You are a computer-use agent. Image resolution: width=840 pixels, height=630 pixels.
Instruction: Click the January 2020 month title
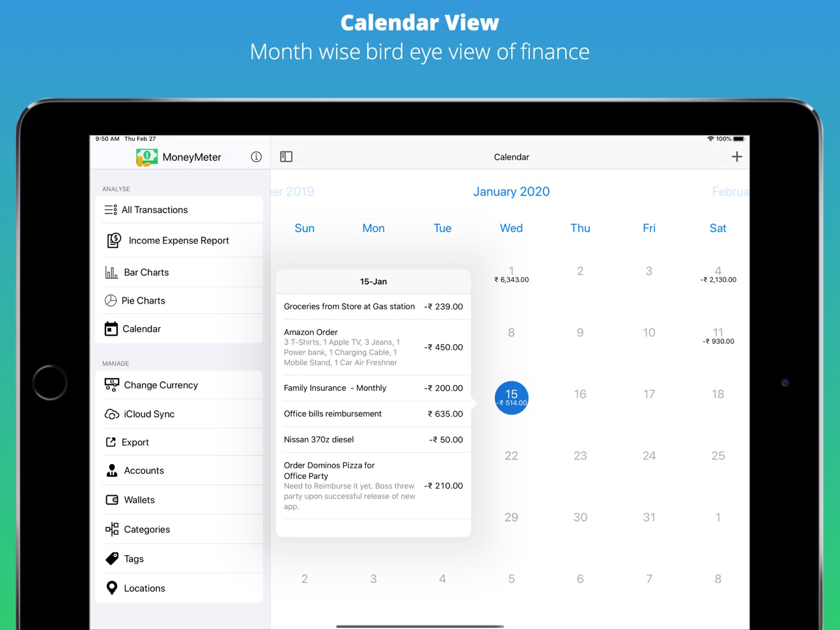[x=511, y=192]
